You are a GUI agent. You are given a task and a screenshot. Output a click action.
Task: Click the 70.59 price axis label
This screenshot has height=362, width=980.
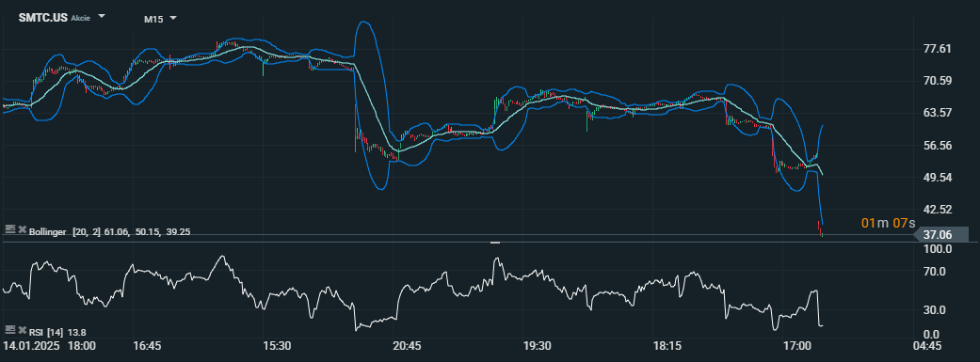point(937,81)
